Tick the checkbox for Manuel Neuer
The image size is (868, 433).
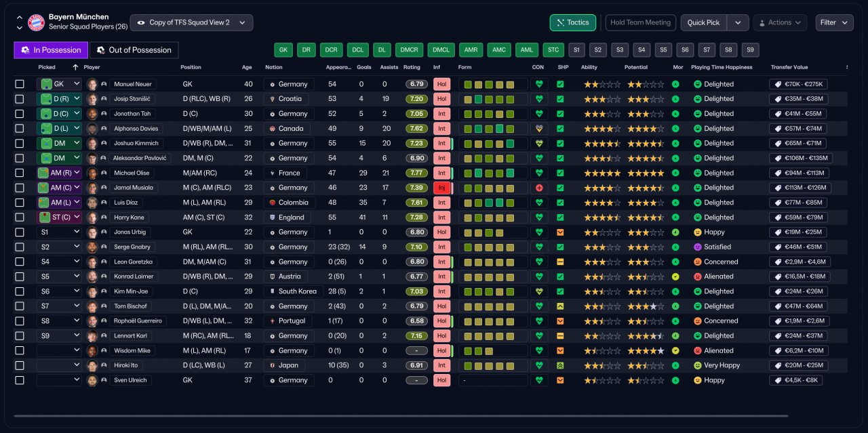point(20,84)
